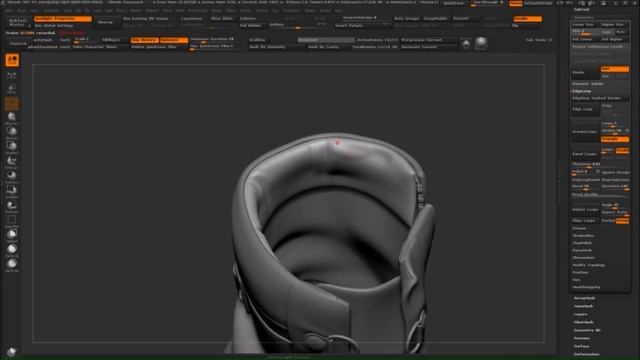
Task: Click the Delete Loops button
Action: pyautogui.click(x=585, y=209)
